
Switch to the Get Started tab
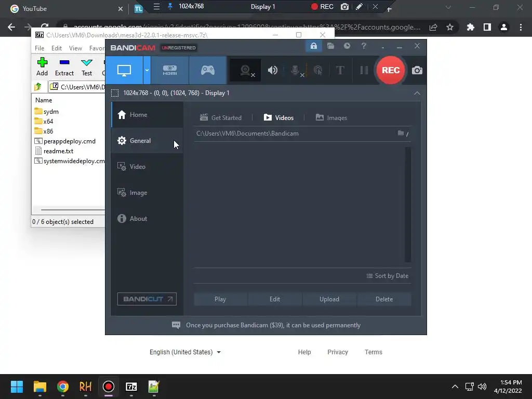[221, 118]
